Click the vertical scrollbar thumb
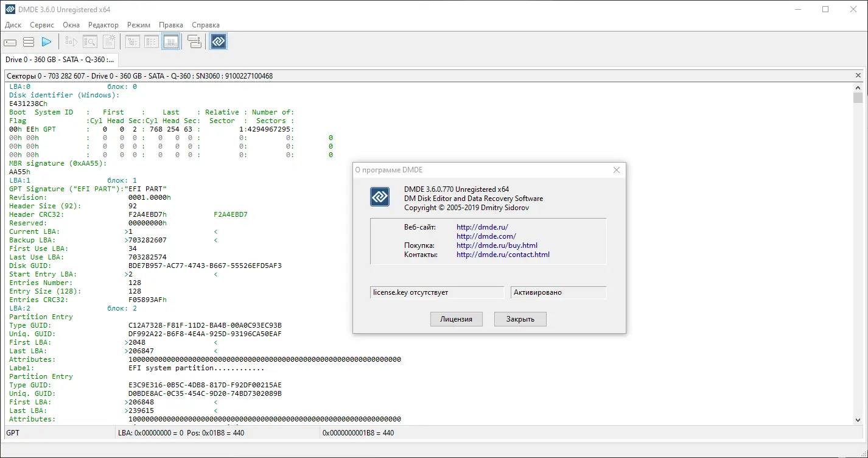This screenshot has width=868, height=458. pyautogui.click(x=858, y=98)
